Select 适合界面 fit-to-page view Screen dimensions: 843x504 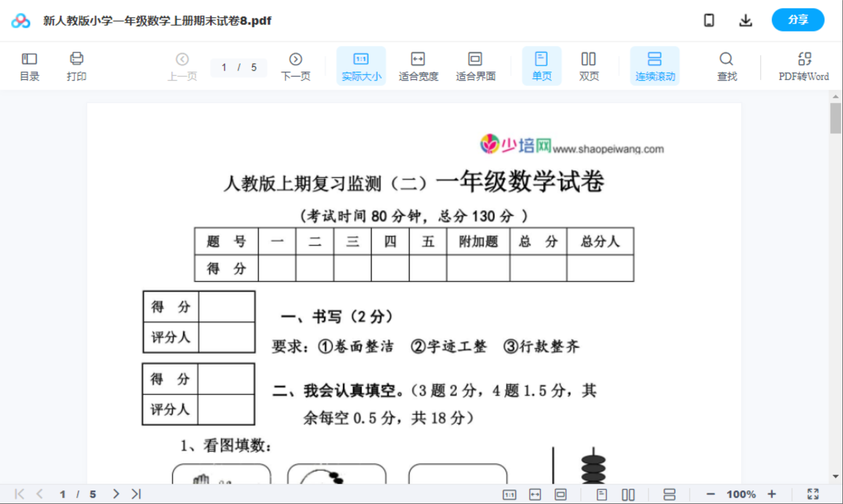click(475, 65)
